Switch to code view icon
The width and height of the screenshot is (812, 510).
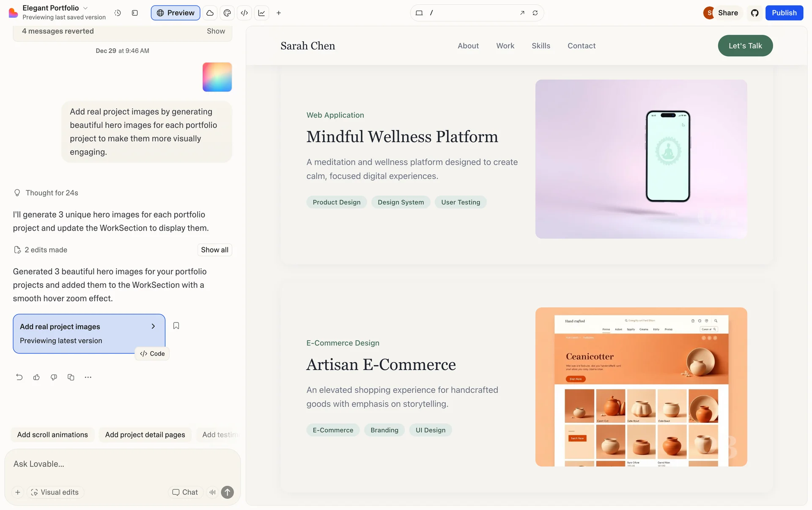[244, 13]
